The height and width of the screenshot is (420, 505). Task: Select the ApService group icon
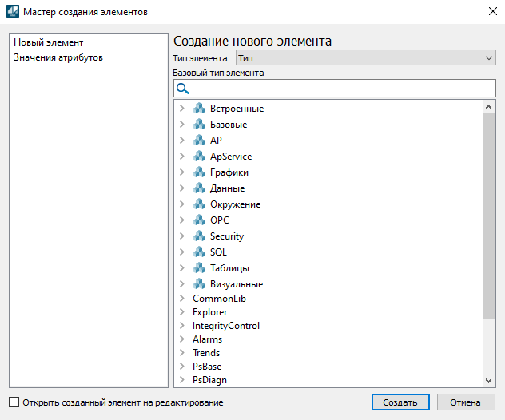point(199,157)
